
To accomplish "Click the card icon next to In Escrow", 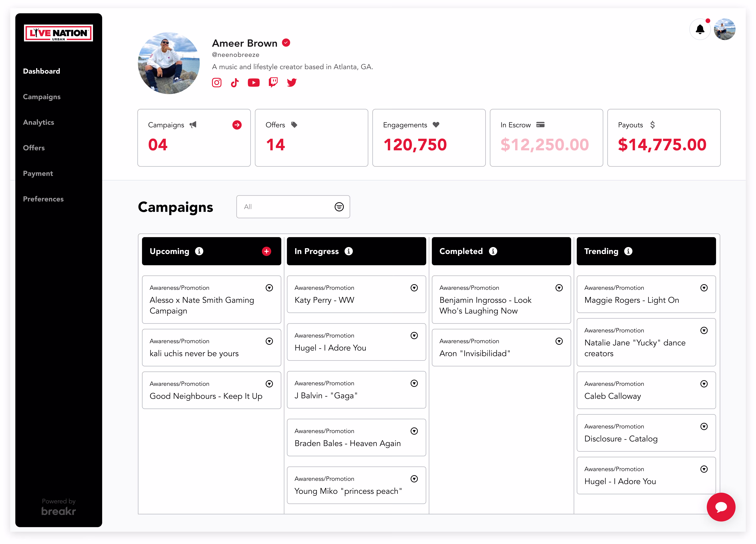I will [540, 125].
